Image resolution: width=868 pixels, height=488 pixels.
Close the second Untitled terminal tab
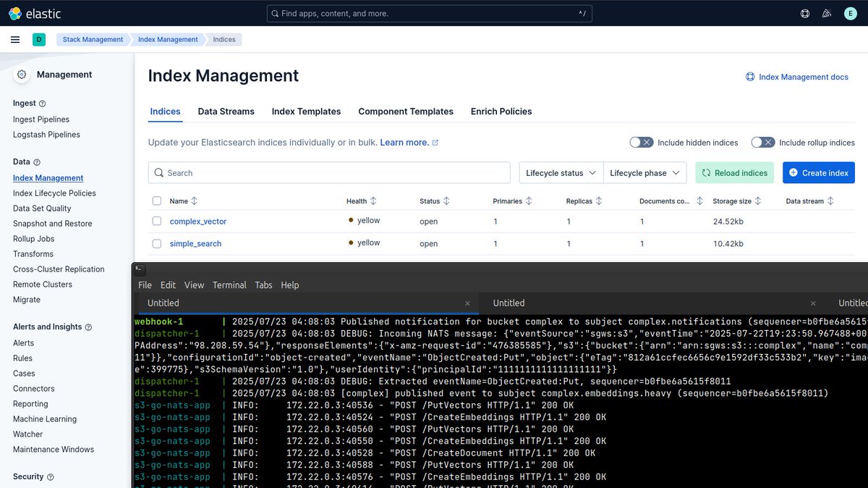[813, 303]
